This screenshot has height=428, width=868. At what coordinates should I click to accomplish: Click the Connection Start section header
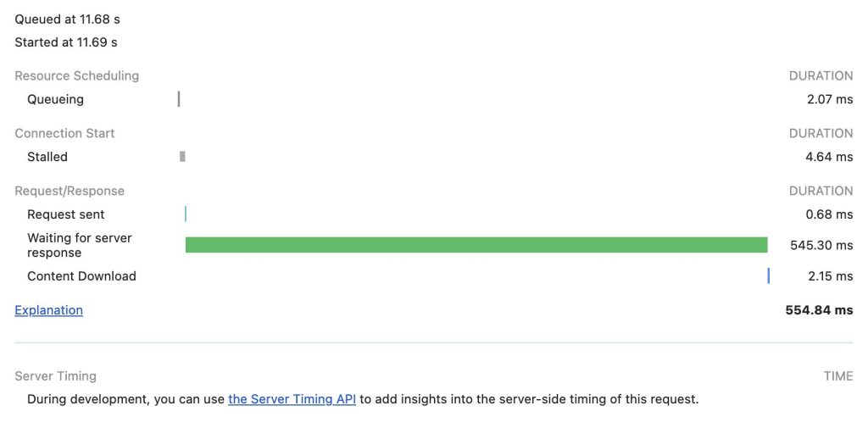64,133
